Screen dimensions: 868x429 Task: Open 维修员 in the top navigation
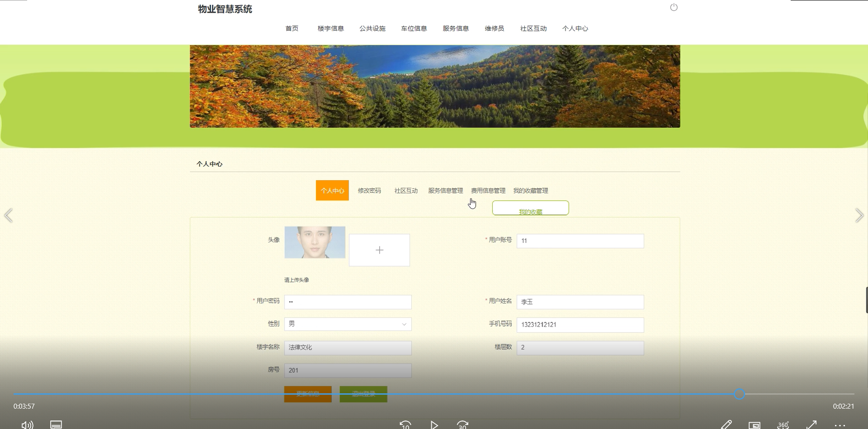tap(494, 28)
